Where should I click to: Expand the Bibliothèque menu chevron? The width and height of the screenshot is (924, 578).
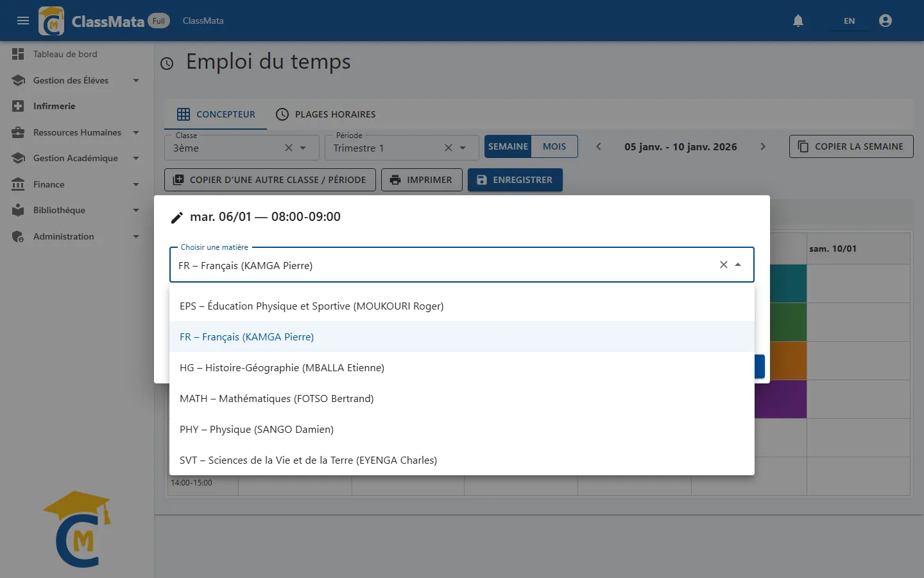pyautogui.click(x=136, y=210)
